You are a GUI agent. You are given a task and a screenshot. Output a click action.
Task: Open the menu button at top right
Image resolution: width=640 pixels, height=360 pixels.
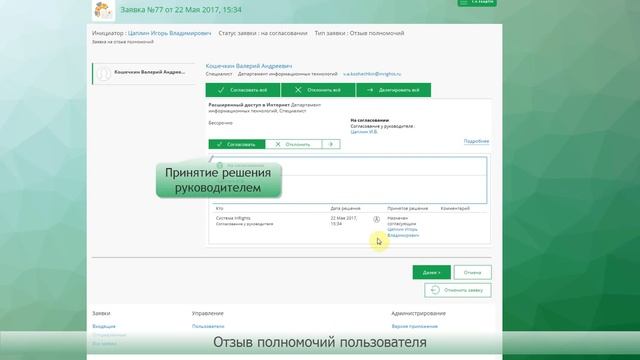coord(477,2)
